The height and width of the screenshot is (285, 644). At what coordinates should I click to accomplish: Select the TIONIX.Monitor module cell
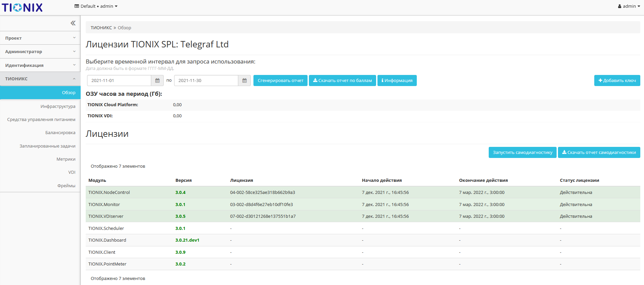(x=104, y=204)
